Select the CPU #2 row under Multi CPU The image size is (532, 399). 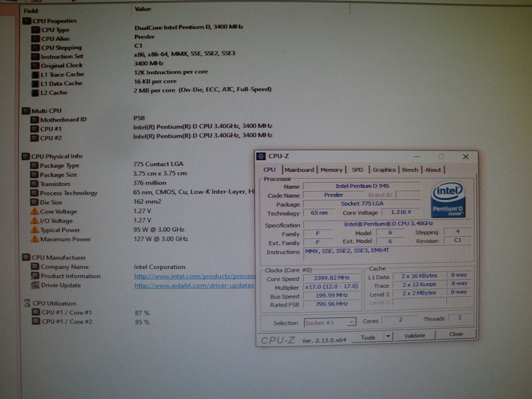pos(151,137)
